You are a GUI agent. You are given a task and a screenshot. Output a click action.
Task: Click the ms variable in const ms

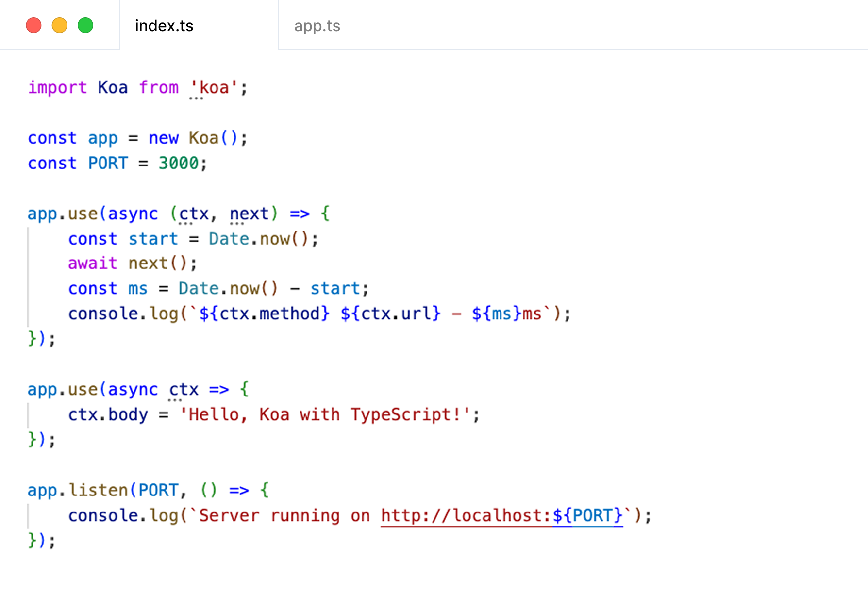138,289
